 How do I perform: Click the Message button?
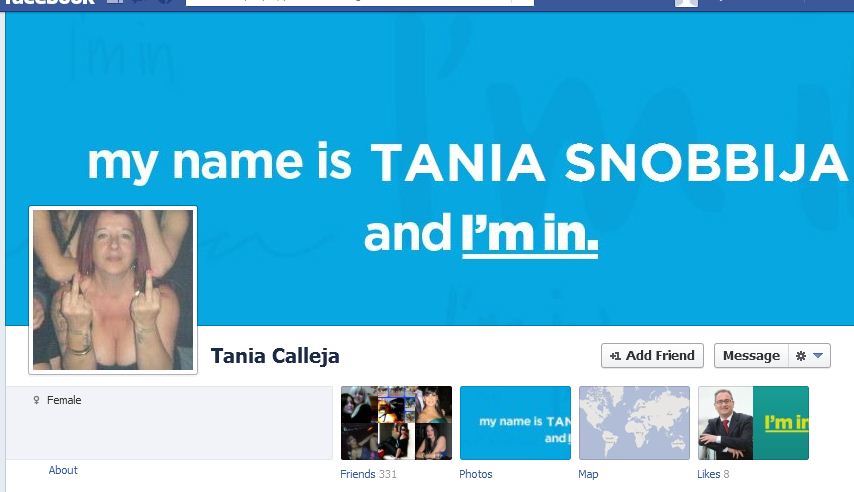[751, 356]
